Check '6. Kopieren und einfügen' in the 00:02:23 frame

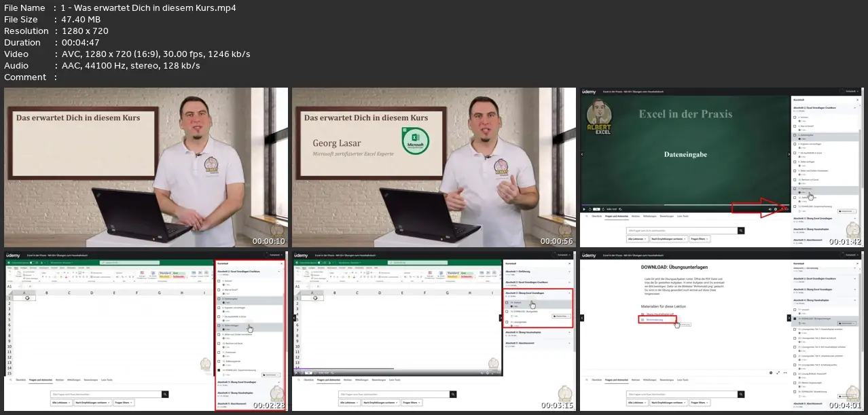click(219, 308)
